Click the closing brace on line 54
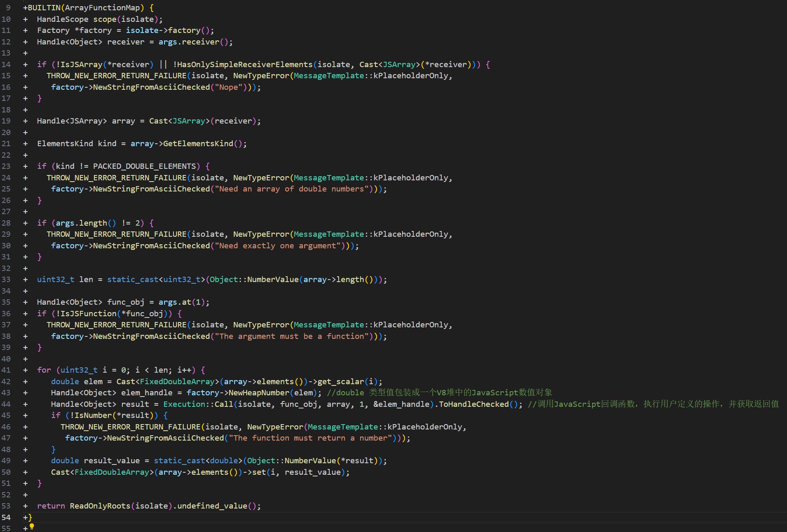The image size is (787, 532). click(30, 518)
